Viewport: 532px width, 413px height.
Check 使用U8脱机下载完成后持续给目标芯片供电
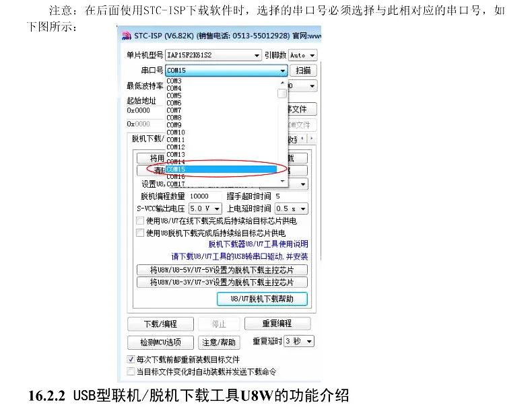tap(140, 233)
